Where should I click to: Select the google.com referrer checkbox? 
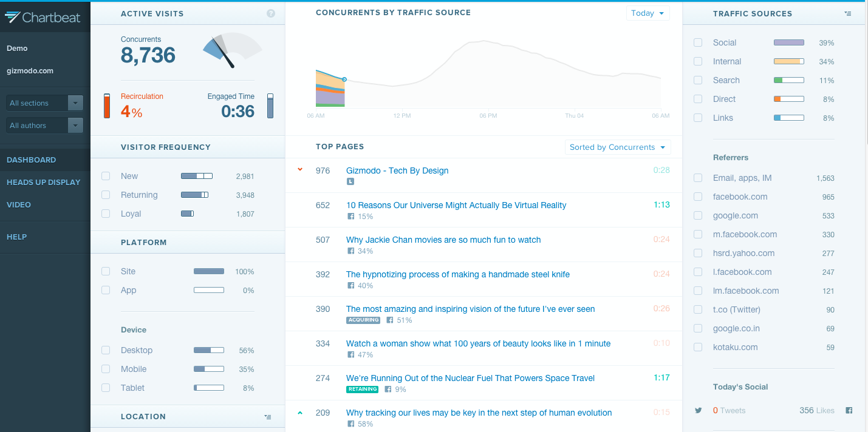coord(698,215)
